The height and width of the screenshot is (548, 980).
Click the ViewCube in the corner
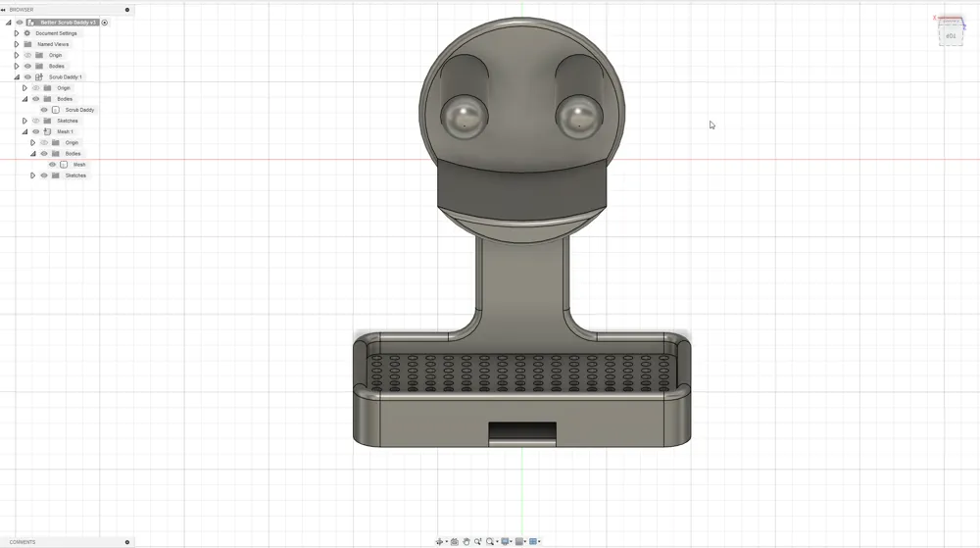click(950, 33)
